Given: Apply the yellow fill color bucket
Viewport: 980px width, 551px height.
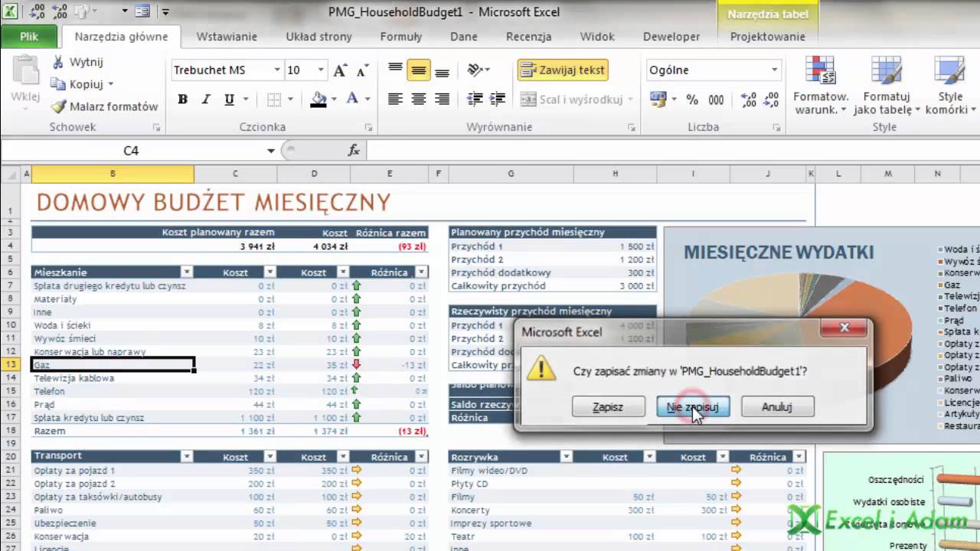Looking at the screenshot, I should tap(318, 99).
